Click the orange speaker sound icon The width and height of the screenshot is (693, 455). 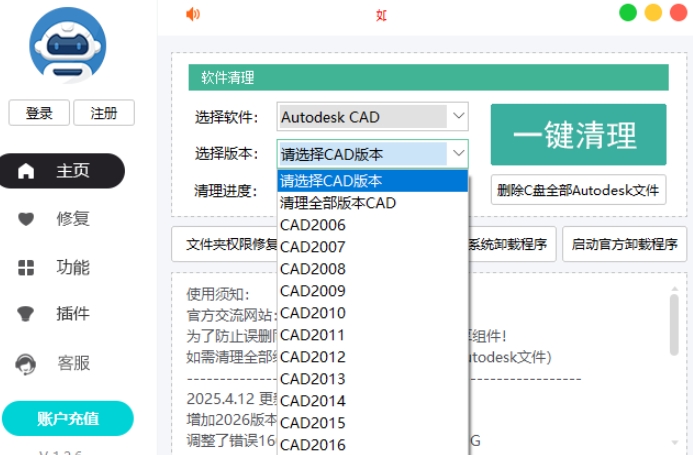click(193, 15)
